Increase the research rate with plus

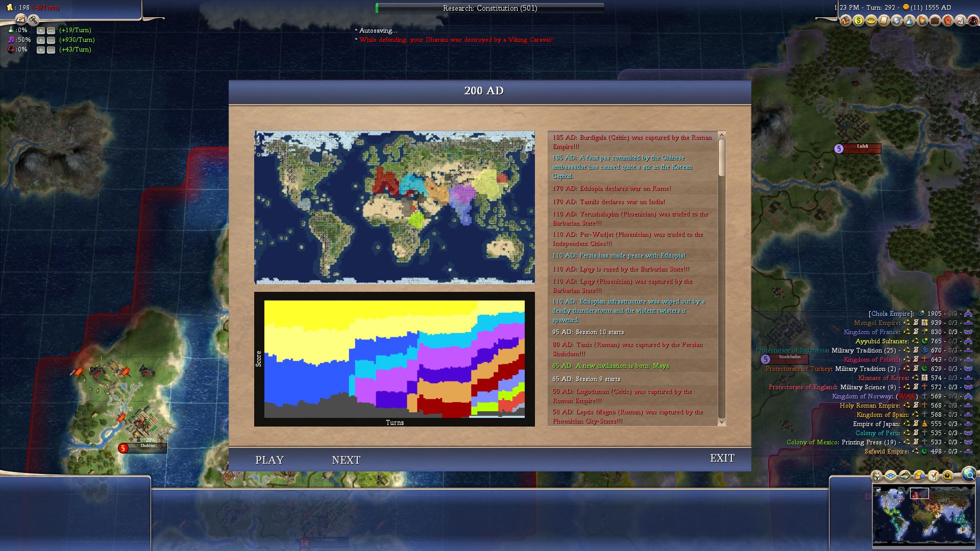coord(41,31)
